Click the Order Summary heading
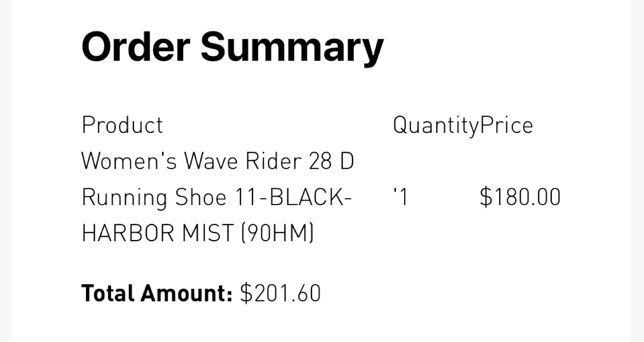644x342 pixels. (x=233, y=48)
